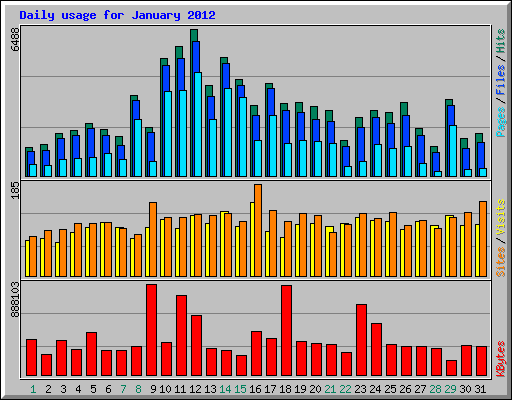Click the "6488" y-axis maximum label
Image resolution: width=512 pixels, height=400 pixels.
[x=15, y=39]
